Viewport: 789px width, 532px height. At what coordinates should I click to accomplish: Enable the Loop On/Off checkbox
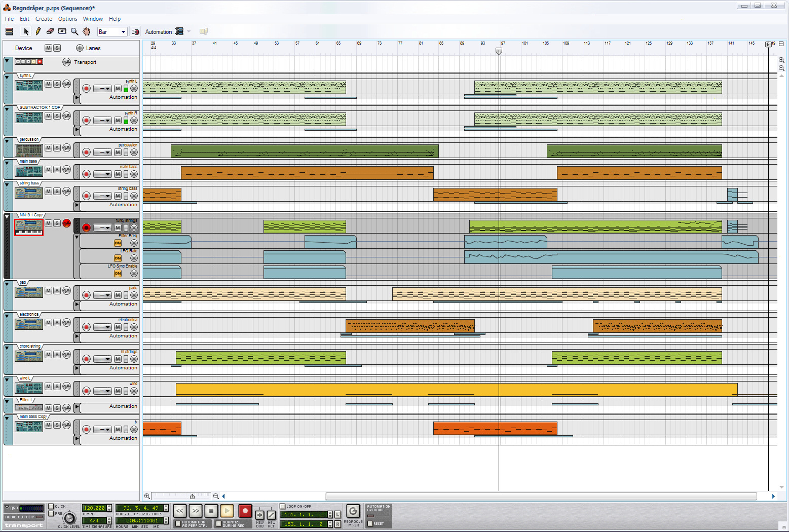[283, 506]
